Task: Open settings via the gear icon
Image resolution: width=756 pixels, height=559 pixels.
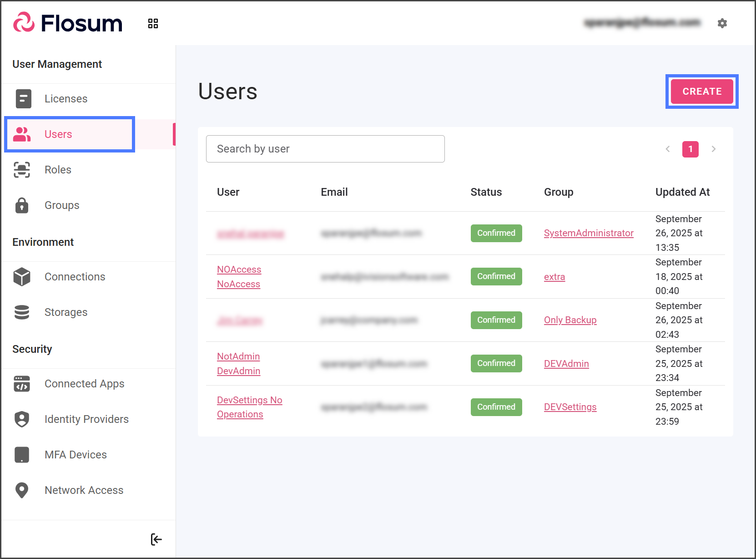Action: pos(722,23)
